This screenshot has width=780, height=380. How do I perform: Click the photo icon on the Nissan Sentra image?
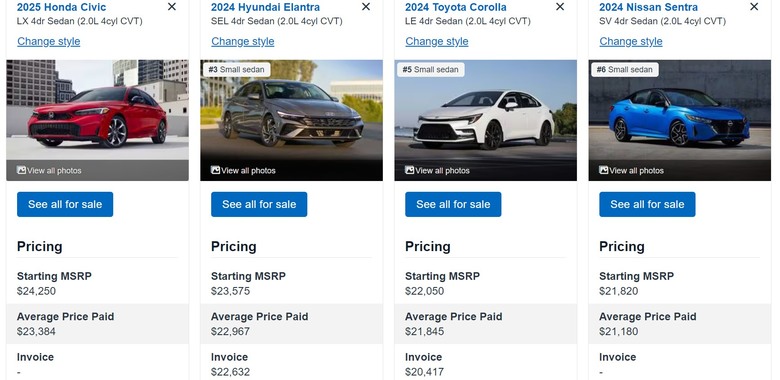click(x=603, y=170)
